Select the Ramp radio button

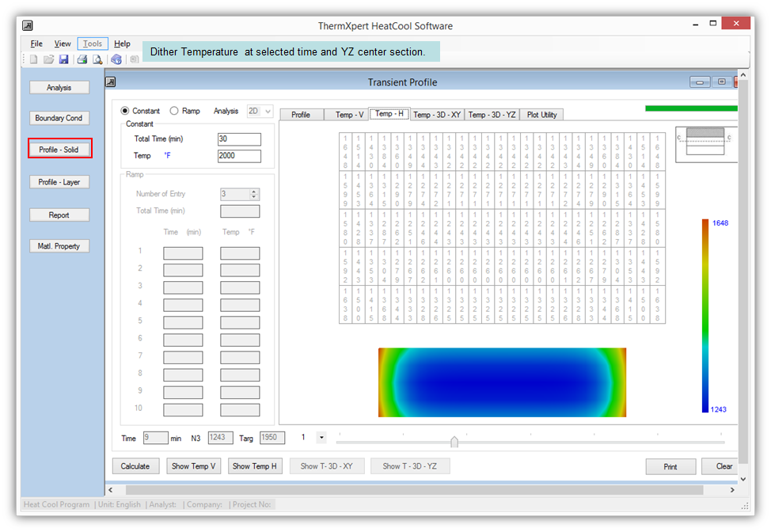(174, 111)
